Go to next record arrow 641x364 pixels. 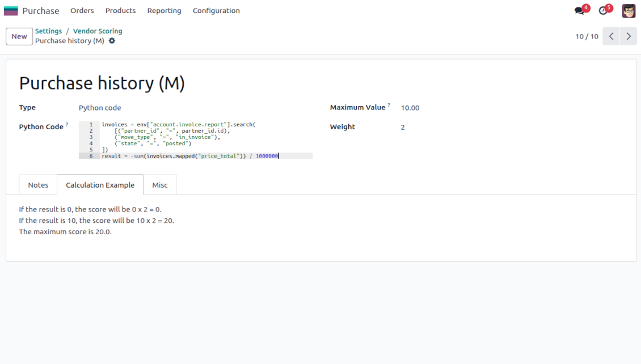[628, 36]
